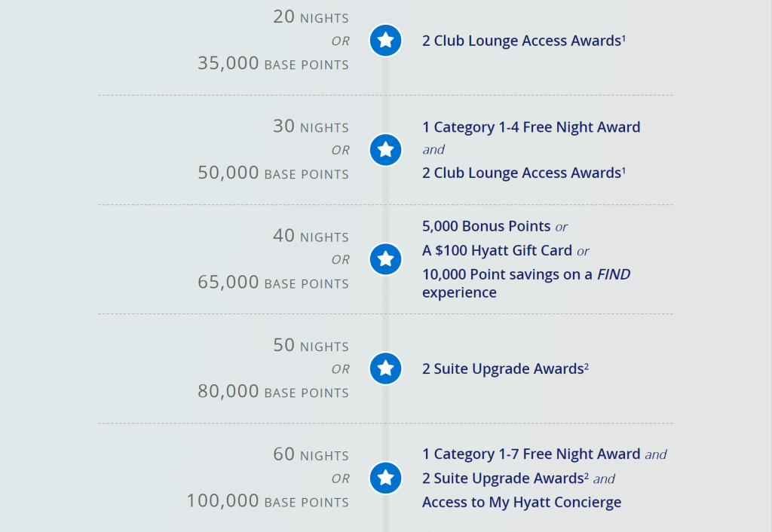Click the 80,000 Base Points label
This screenshot has height=532, width=772.
pyautogui.click(x=273, y=392)
